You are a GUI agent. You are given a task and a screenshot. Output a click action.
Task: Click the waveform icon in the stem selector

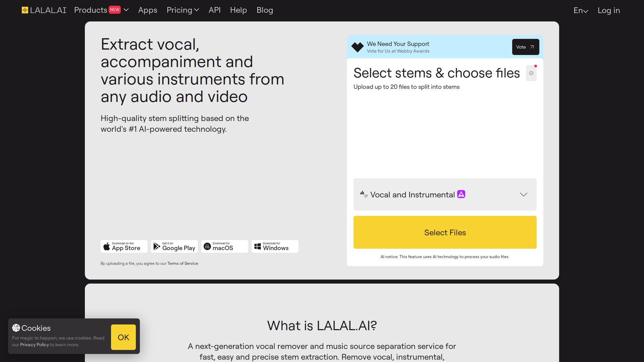pyautogui.click(x=364, y=194)
